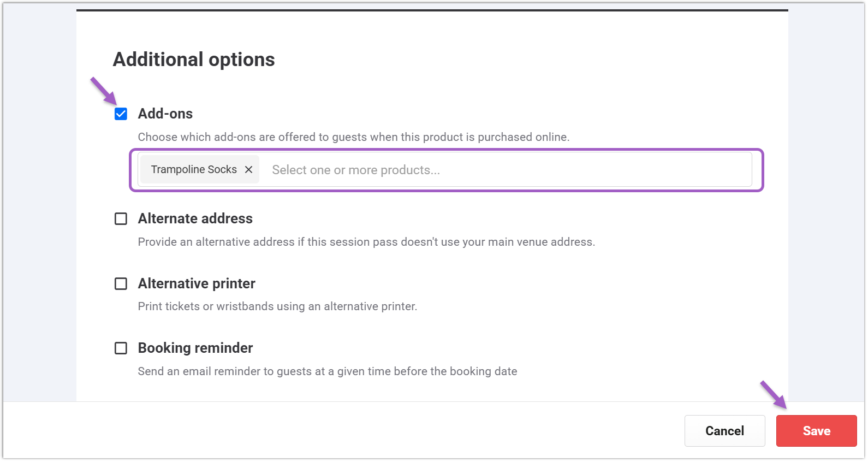The image size is (868, 462).
Task: Click the Booking reminder label text
Action: click(x=195, y=348)
